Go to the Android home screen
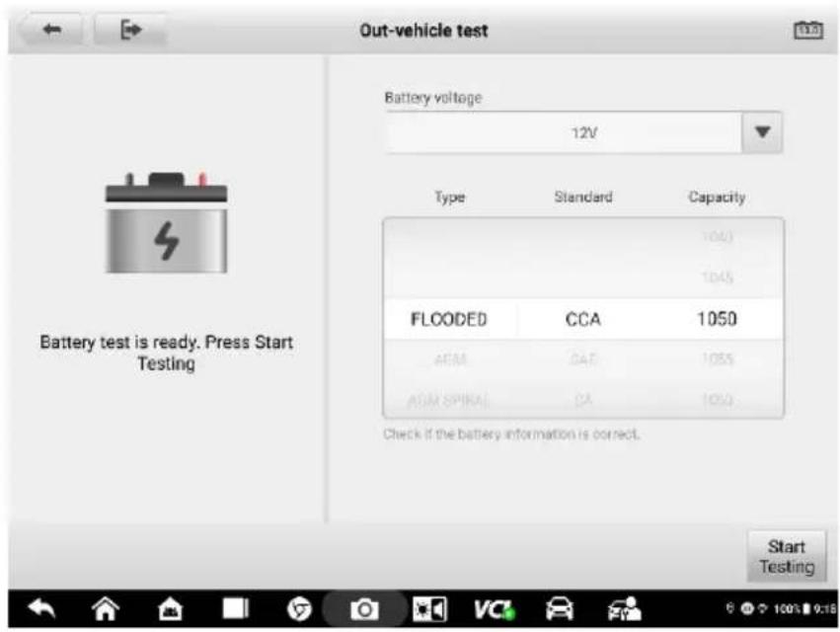This screenshot has width=840, height=632. [105, 609]
